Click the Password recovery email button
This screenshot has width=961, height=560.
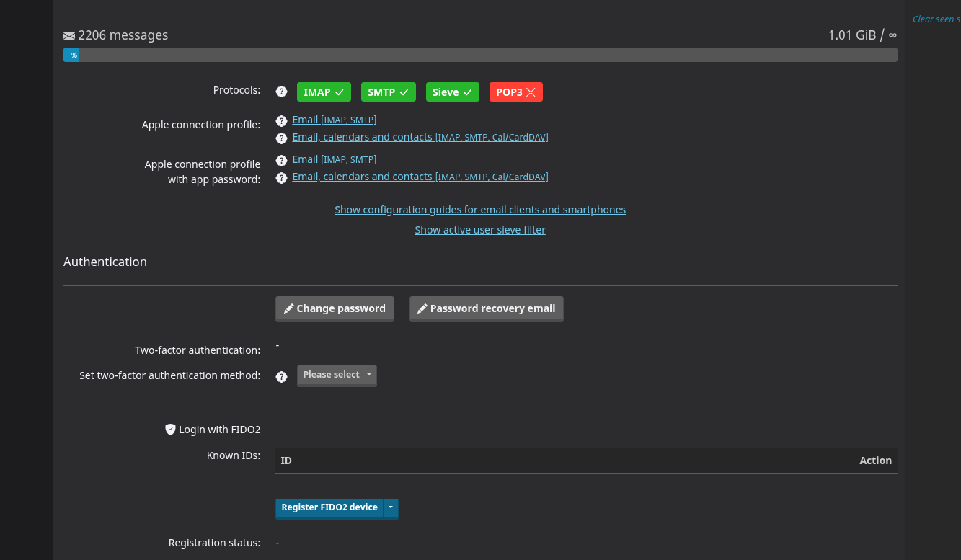coord(487,308)
